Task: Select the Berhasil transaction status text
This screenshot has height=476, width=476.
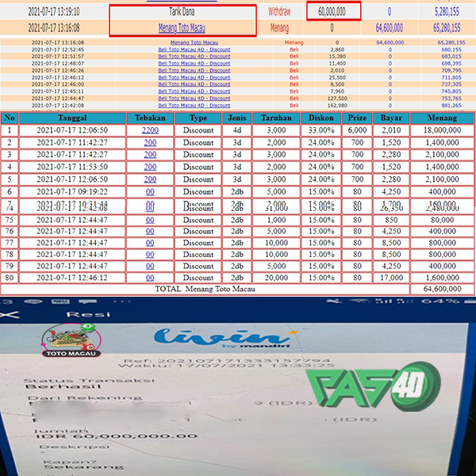Action: 63,387
